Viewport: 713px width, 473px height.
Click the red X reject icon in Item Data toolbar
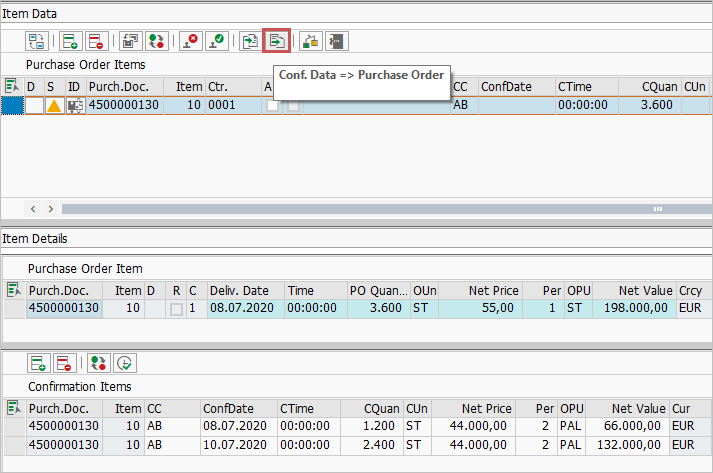(189, 41)
